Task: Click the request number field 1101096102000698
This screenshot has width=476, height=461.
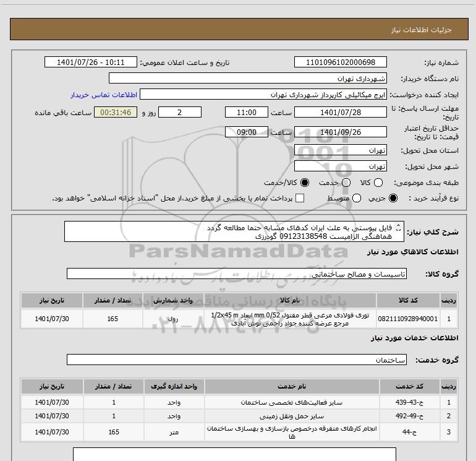Action: [x=340, y=62]
